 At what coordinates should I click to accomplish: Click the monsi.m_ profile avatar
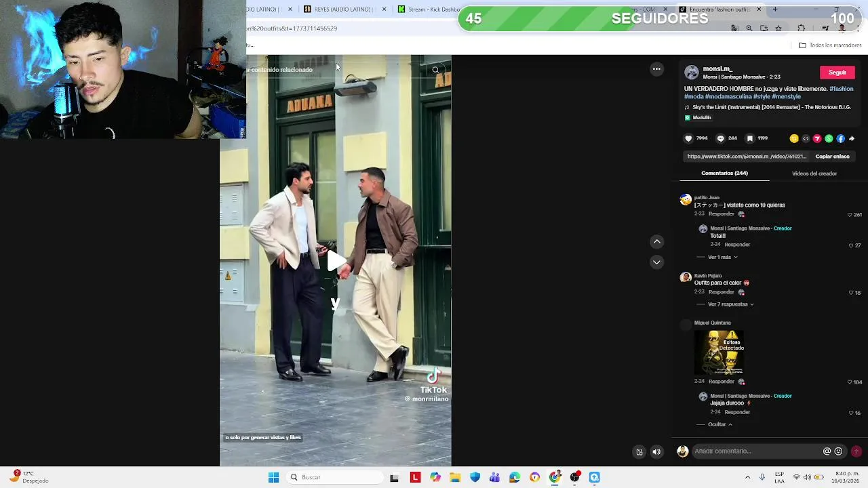(x=691, y=73)
